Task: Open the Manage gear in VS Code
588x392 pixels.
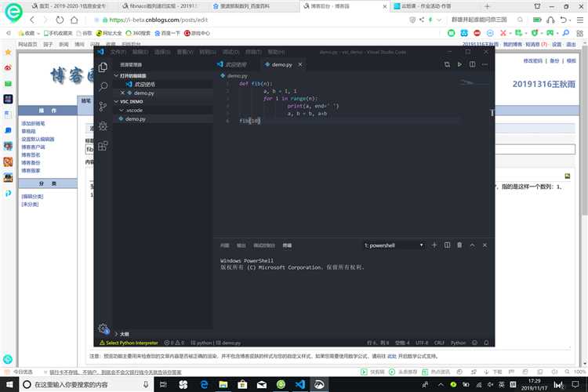Action: point(103,328)
